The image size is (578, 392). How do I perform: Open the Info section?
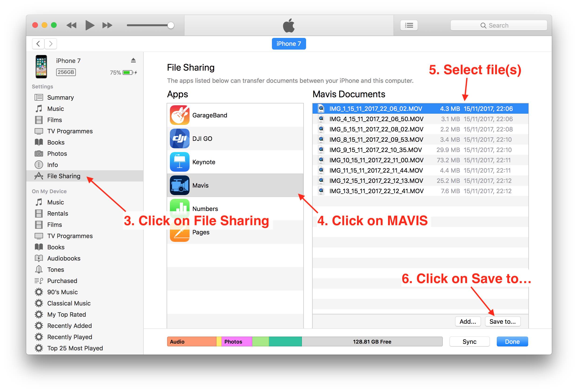(x=84, y=165)
